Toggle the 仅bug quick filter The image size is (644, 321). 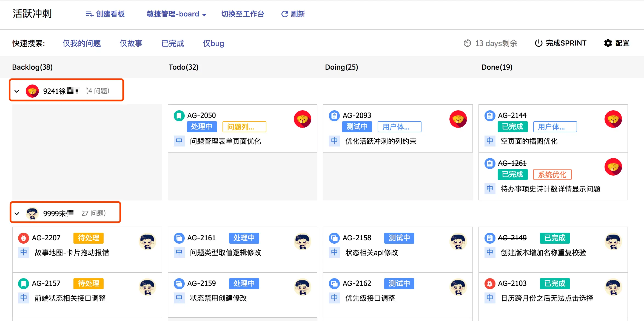(x=213, y=43)
